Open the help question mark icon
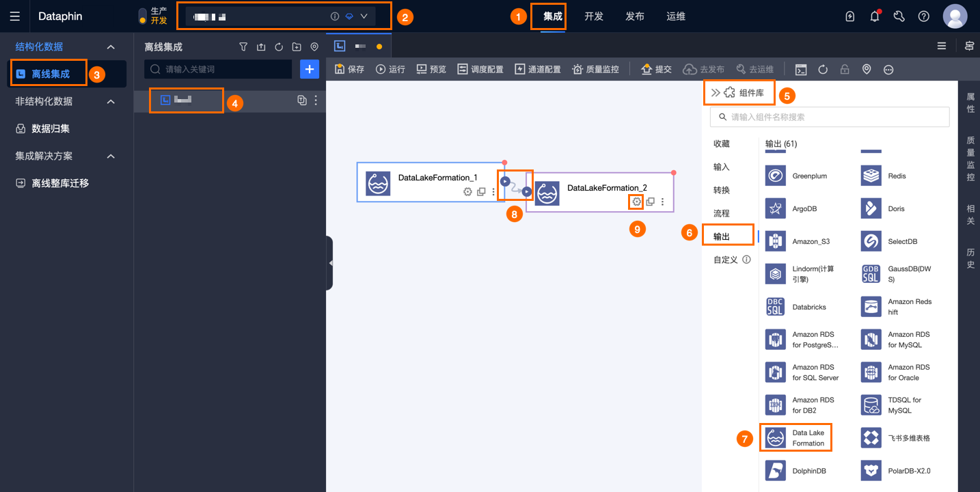 [x=924, y=16]
